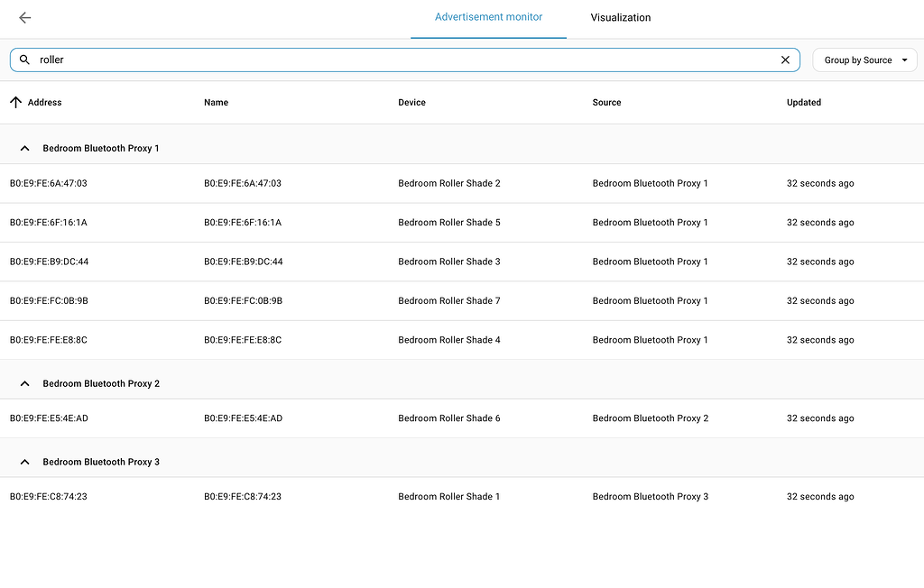This screenshot has width=924, height=588.
Task: Select address B0:E9:FE:E5:4E:AD in Address column
Action: [49, 418]
